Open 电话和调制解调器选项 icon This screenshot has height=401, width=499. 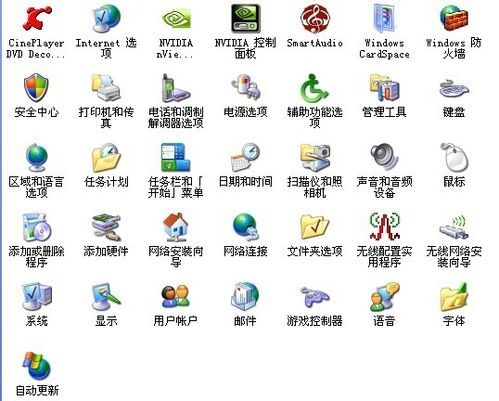pyautogui.click(x=176, y=88)
